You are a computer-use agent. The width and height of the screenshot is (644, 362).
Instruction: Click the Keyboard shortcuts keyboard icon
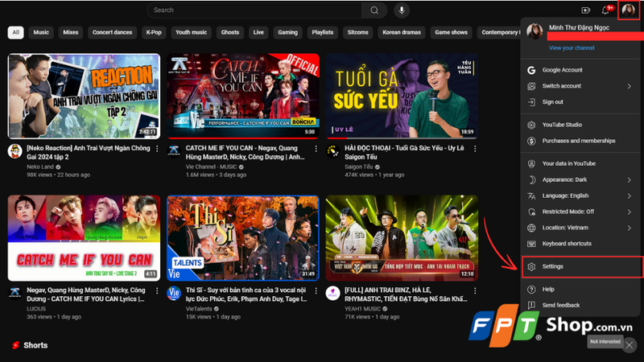pyautogui.click(x=531, y=244)
